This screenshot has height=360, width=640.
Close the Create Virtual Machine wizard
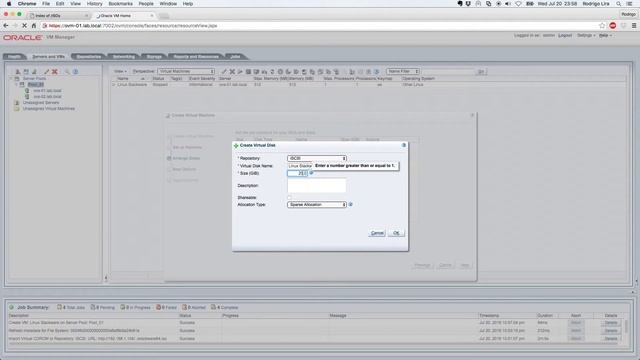point(472,115)
